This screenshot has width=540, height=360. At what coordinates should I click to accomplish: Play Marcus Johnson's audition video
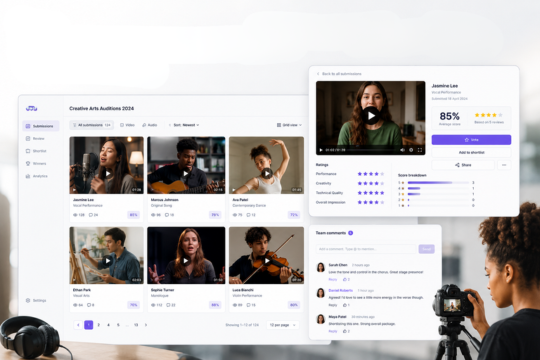pyautogui.click(x=186, y=173)
